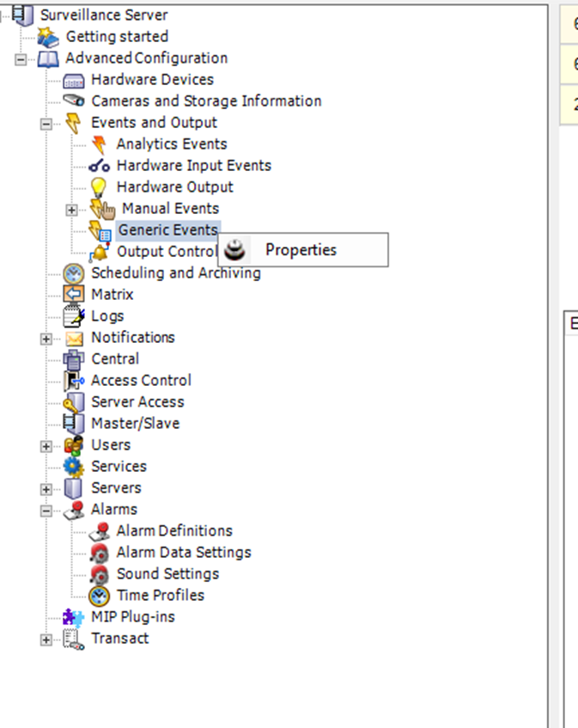Choose Properties from the context menu
The height and width of the screenshot is (728, 578).
coord(301,250)
